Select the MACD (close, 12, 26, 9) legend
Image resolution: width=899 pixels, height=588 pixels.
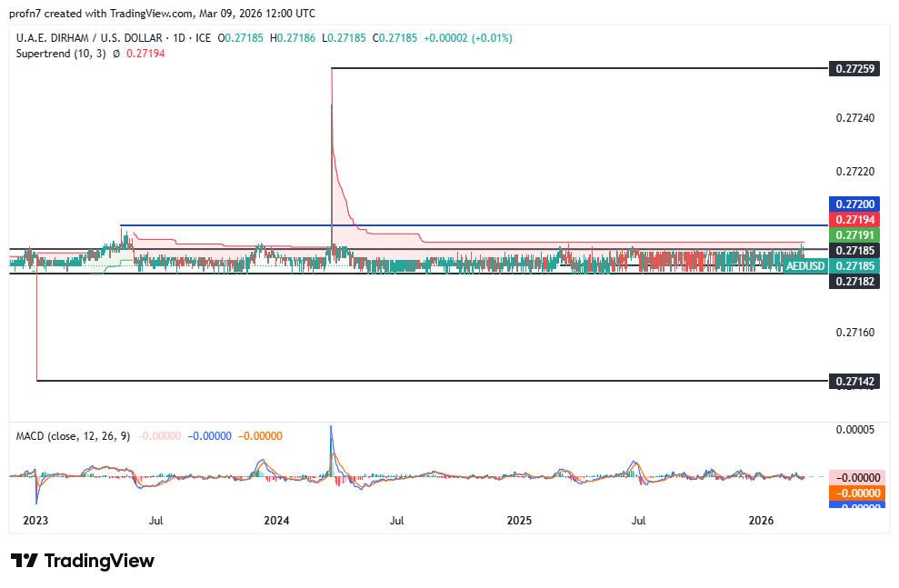(x=73, y=436)
